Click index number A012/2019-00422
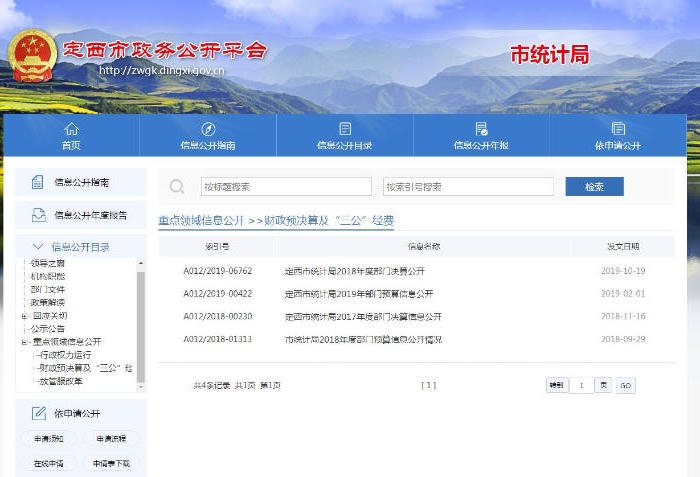This screenshot has height=477, width=700. [x=218, y=293]
